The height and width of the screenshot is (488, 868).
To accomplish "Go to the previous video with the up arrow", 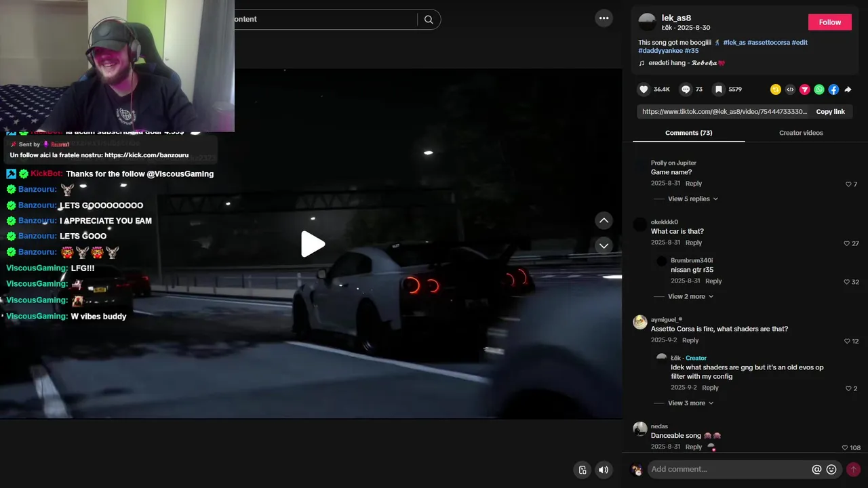I will click(604, 221).
